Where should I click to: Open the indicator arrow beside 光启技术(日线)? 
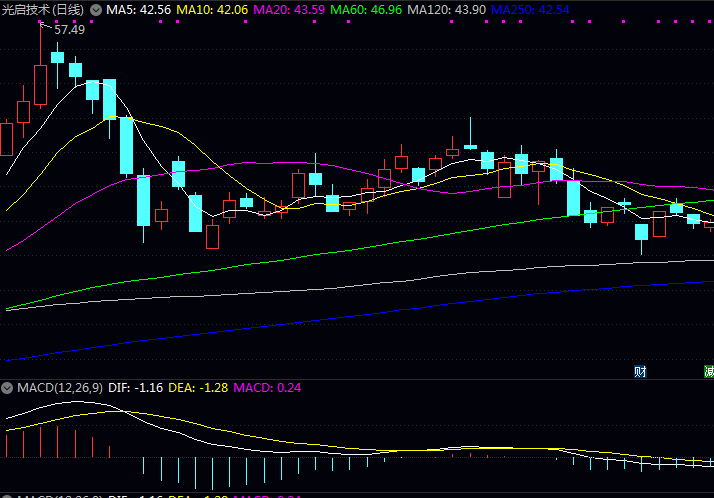pos(96,9)
